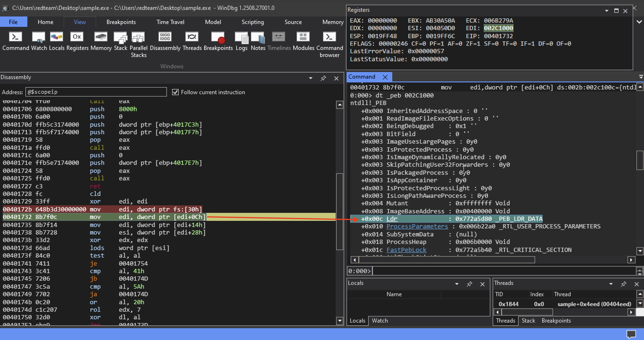Pin the Disassembly panel
Image resolution: width=644 pixels, height=340 pixels.
pyautogui.click(x=323, y=78)
